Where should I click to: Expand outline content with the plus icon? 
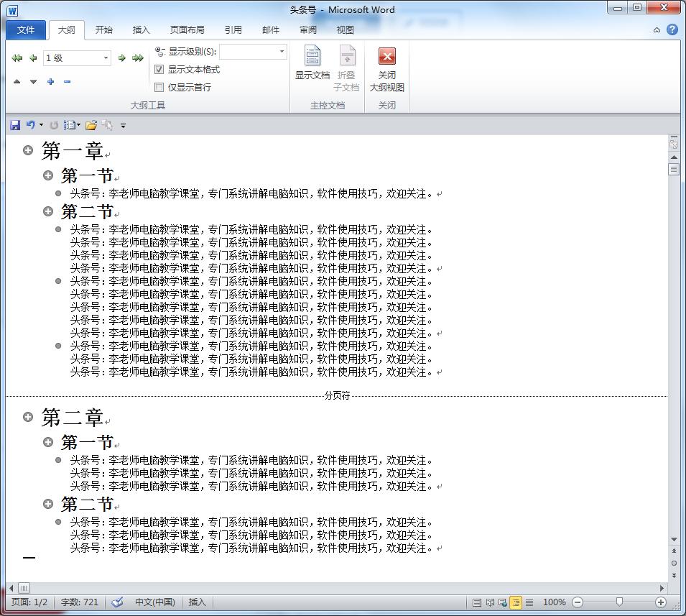[49, 81]
